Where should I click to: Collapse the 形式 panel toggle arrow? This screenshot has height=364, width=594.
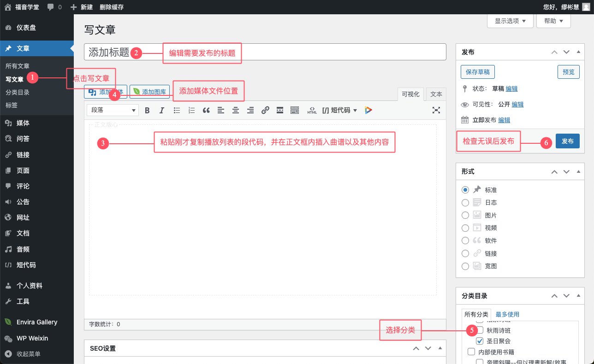[578, 171]
